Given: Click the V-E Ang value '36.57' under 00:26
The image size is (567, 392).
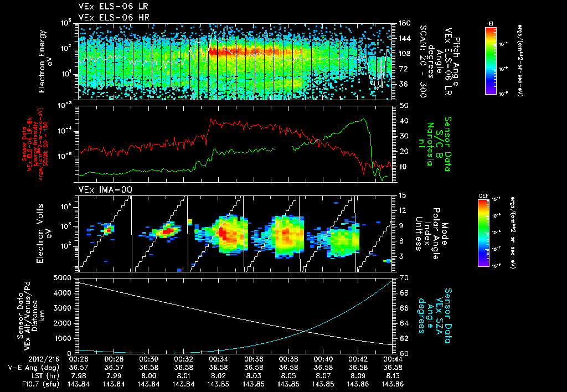Looking at the screenshot, I should click(x=79, y=368).
